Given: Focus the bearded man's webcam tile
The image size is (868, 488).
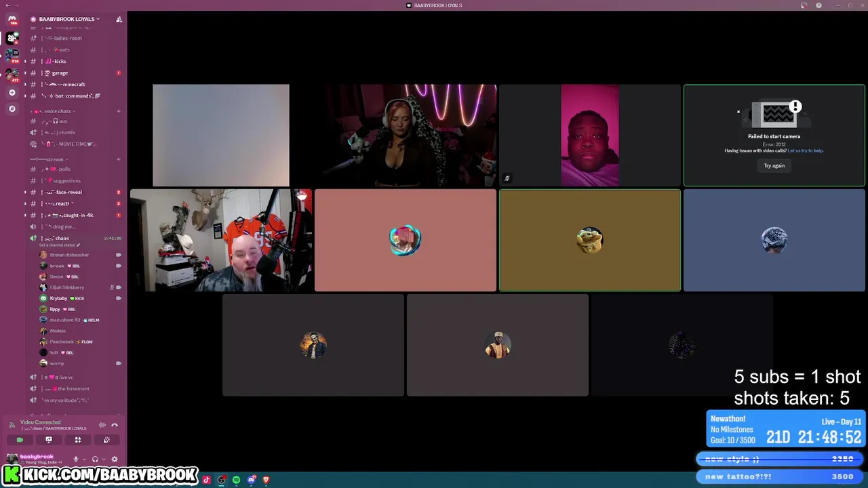Looking at the screenshot, I should [x=221, y=240].
